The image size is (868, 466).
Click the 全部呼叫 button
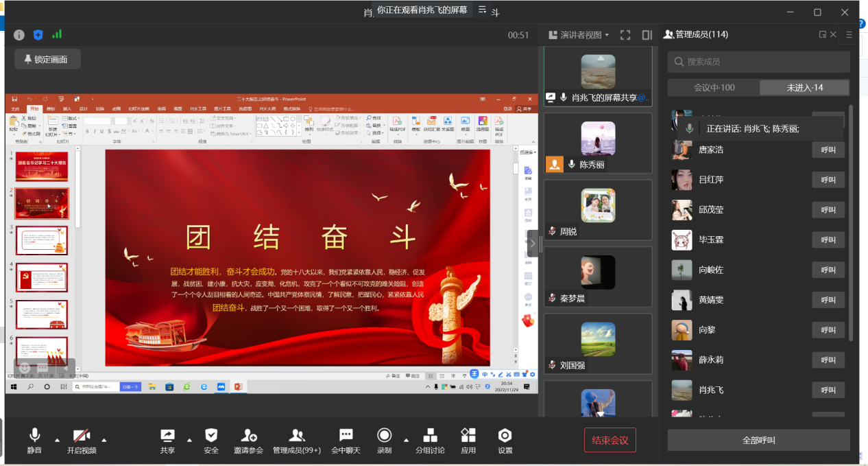click(759, 440)
